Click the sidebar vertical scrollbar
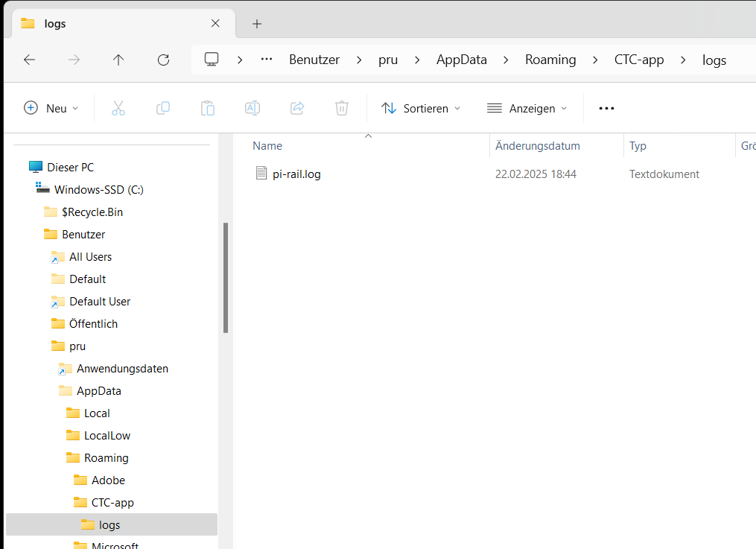Viewport: 756px width, 549px height. 226,276
